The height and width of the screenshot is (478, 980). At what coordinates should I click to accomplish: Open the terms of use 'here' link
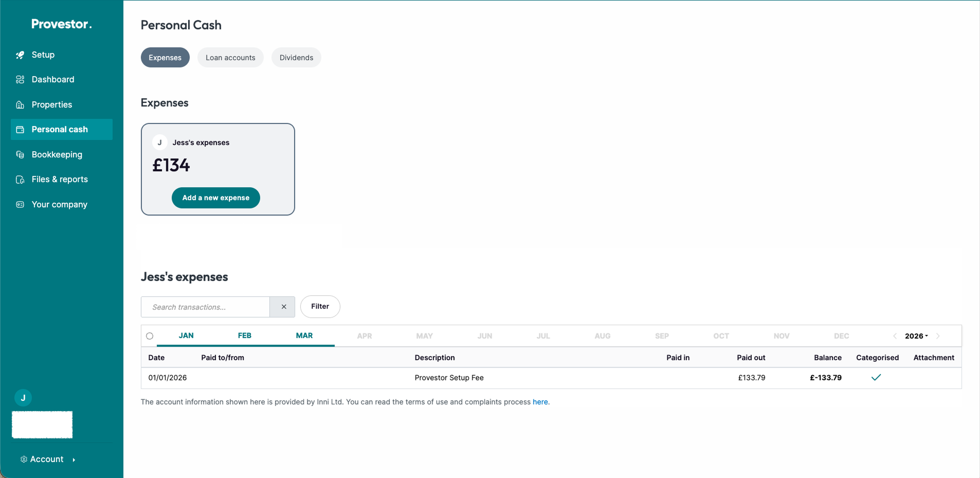click(x=540, y=402)
